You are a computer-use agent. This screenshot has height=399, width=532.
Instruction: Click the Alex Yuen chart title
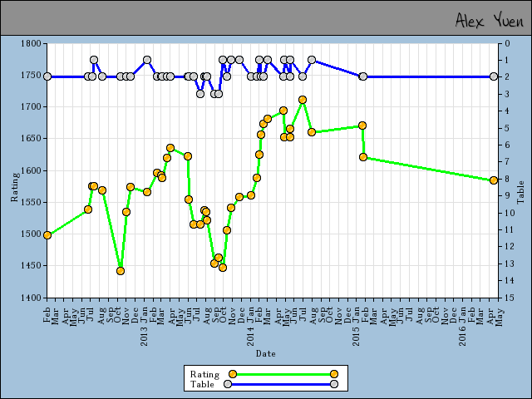[490, 19]
